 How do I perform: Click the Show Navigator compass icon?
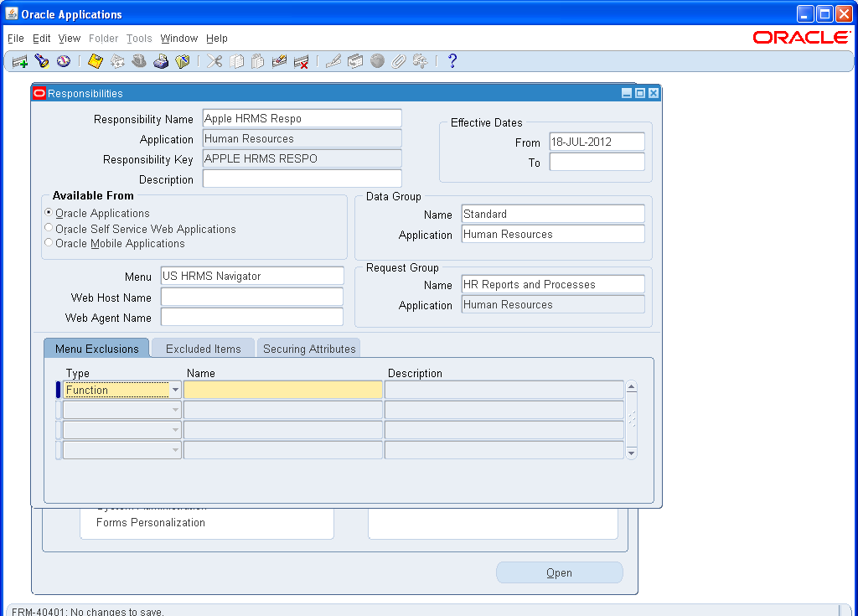pos(63,60)
